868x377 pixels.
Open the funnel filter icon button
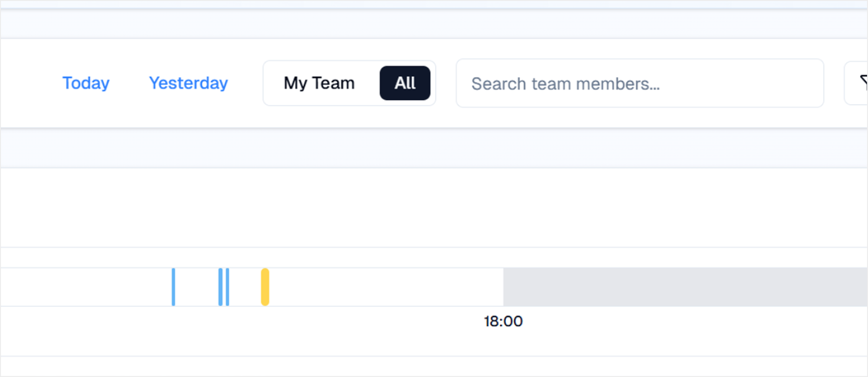[860, 83]
